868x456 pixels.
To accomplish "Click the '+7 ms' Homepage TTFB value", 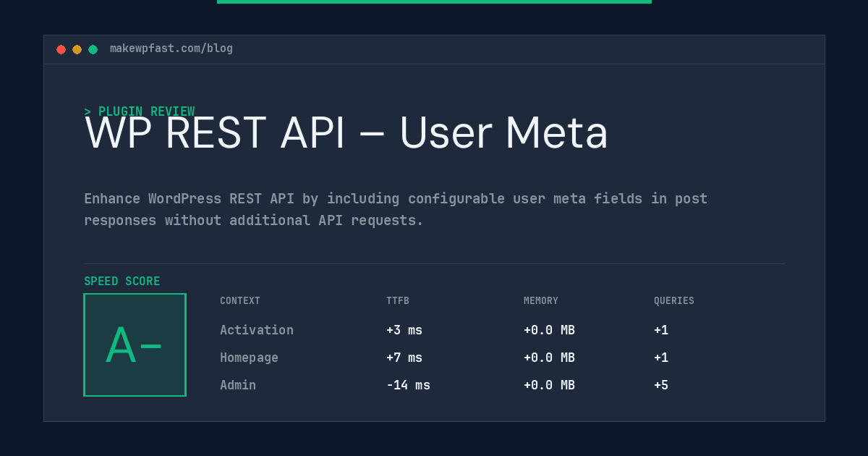I will (x=404, y=358).
